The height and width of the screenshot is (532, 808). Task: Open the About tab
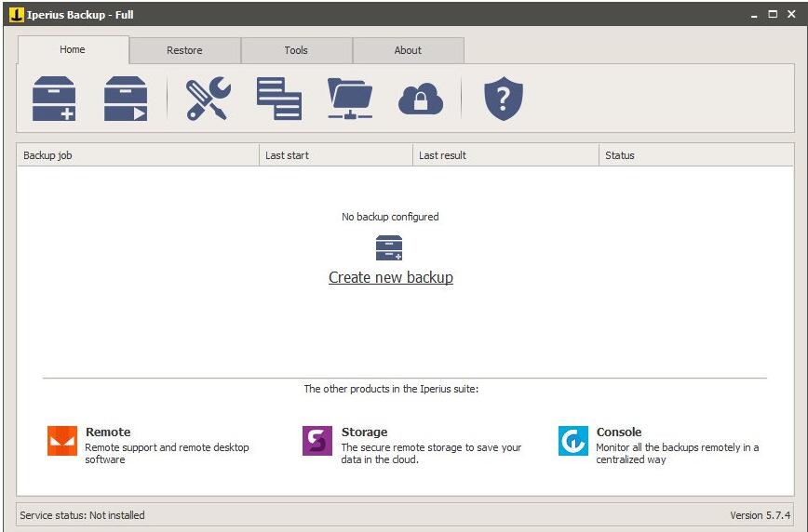coord(408,50)
